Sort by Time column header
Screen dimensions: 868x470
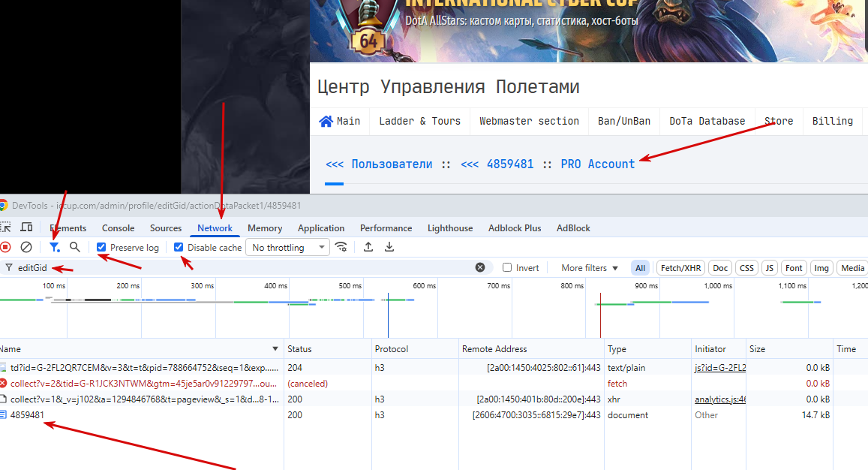tap(850, 348)
